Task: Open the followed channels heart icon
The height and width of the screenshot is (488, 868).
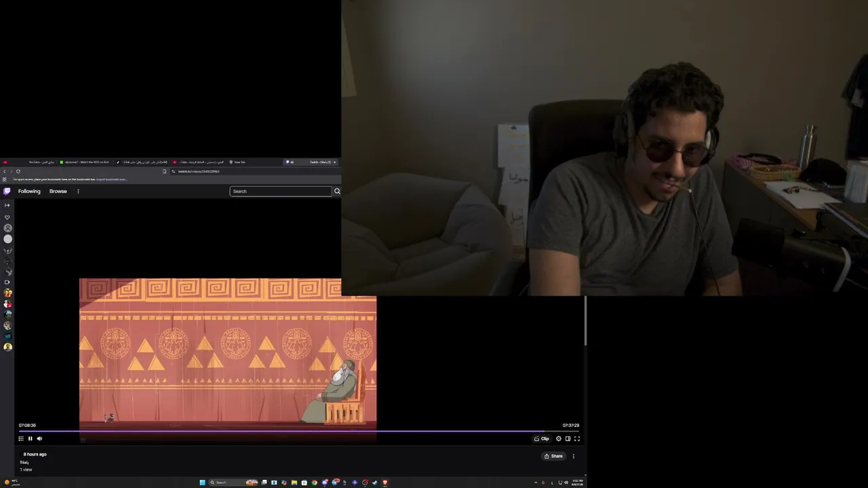Action: (x=7, y=218)
